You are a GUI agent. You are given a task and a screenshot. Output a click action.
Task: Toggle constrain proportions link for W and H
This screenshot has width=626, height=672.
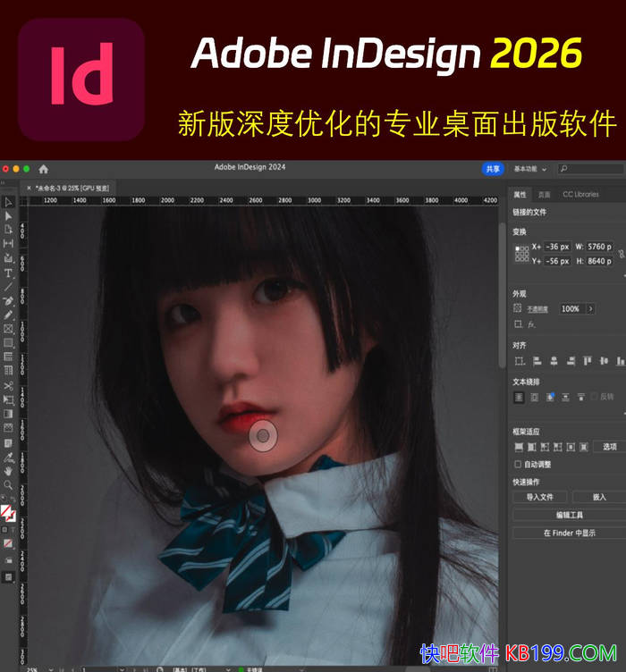[x=622, y=254]
